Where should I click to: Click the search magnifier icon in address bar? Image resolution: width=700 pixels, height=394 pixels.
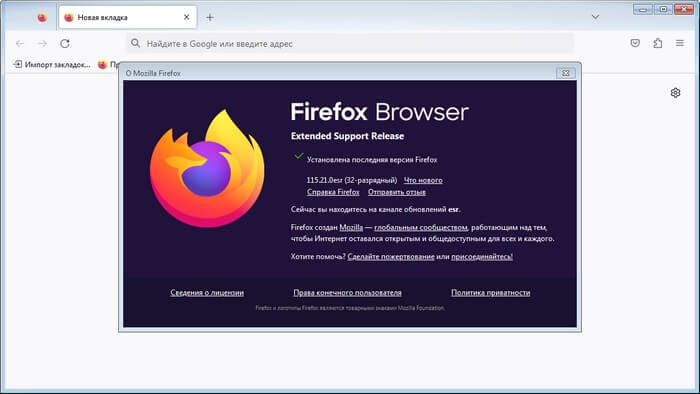(x=135, y=43)
